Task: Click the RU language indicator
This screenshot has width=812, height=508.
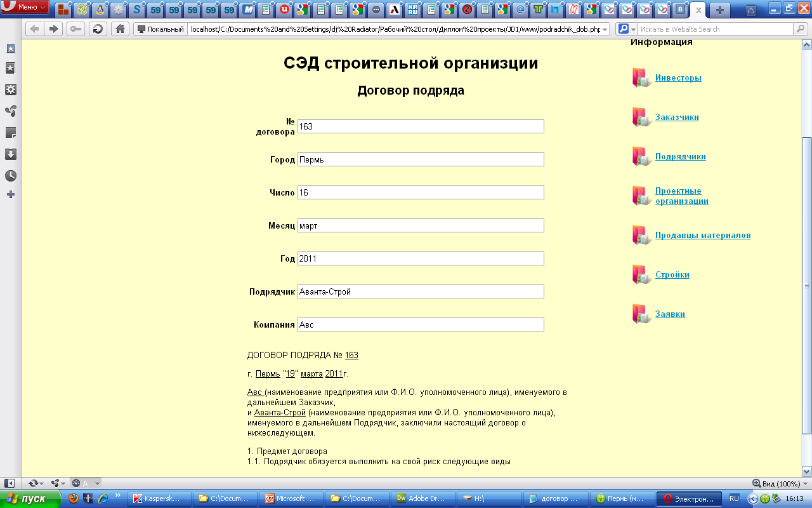Action: click(x=734, y=498)
